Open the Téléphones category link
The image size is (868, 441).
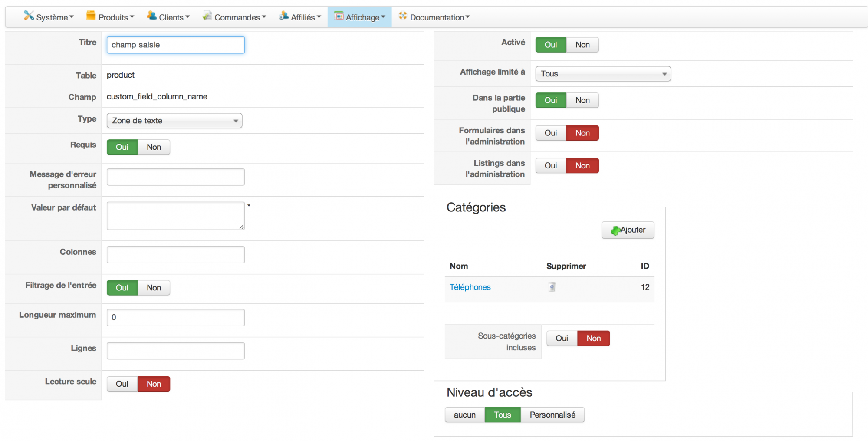click(x=470, y=287)
